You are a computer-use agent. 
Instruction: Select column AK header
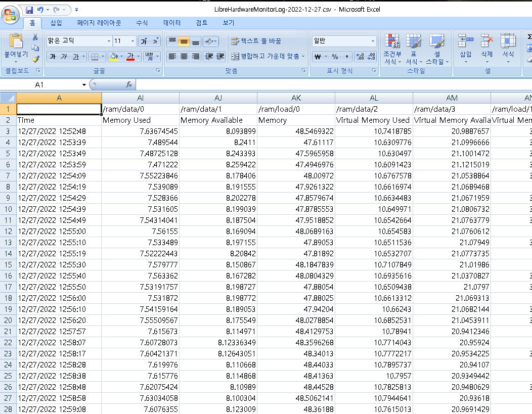[x=296, y=98]
